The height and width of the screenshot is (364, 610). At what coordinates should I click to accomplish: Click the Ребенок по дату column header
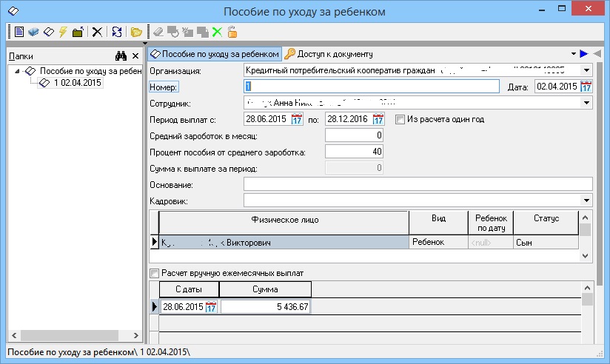tap(491, 223)
